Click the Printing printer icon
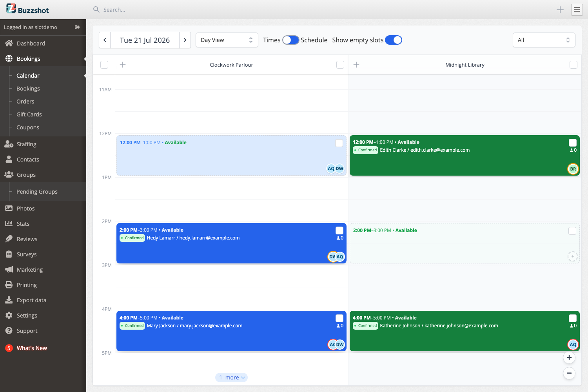This screenshot has height=392, width=588. click(x=9, y=285)
